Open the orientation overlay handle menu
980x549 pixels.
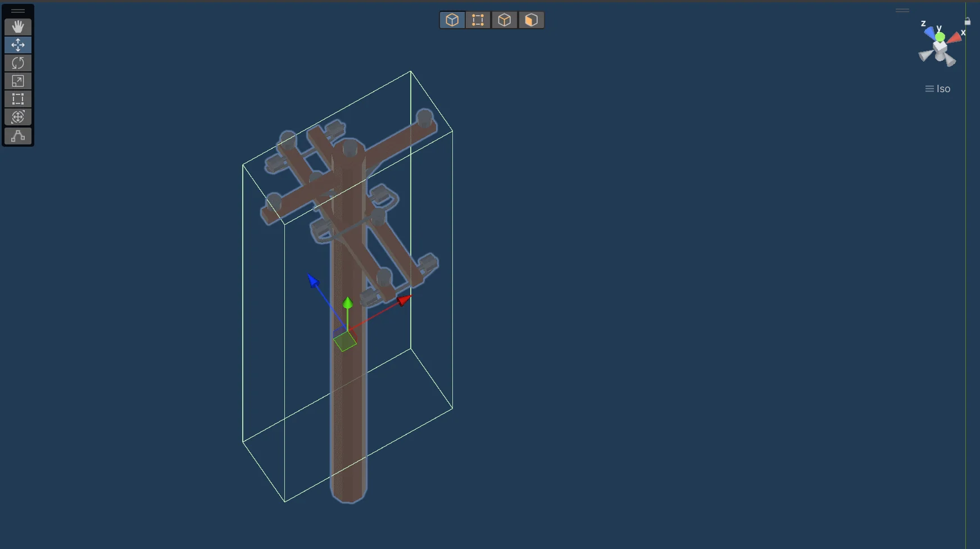click(902, 10)
